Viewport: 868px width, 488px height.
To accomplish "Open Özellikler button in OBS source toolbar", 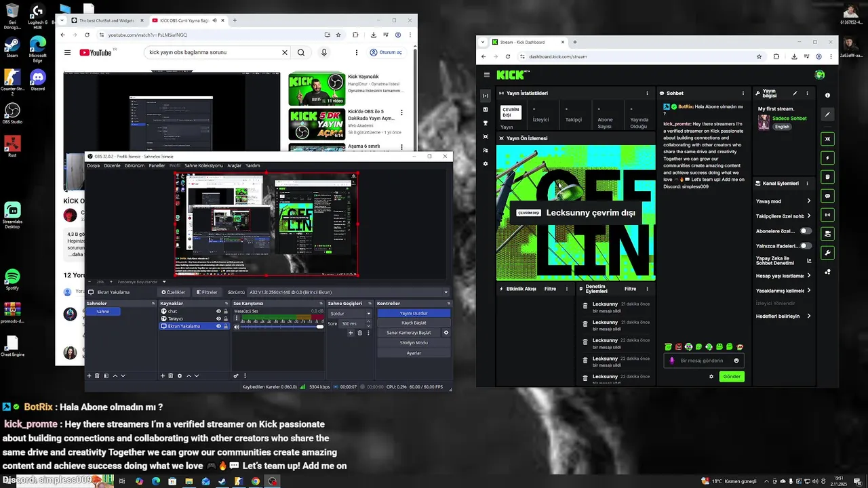I will 173,292.
